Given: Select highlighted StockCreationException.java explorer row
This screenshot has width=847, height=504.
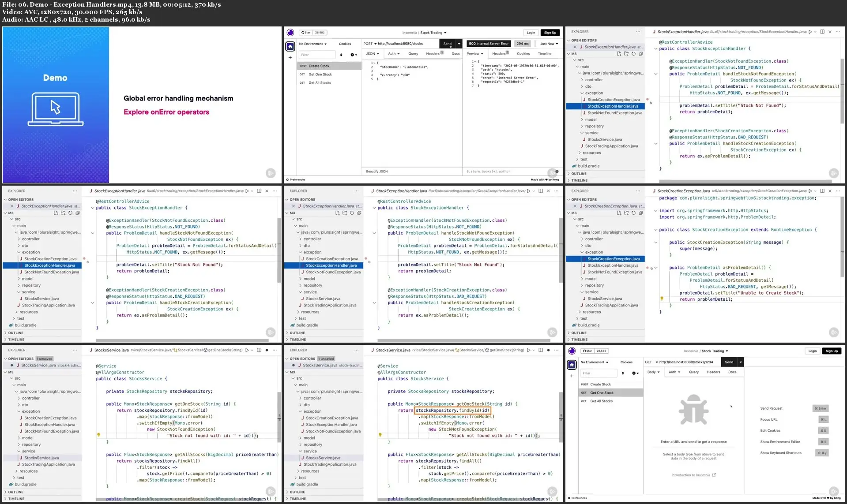Looking at the screenshot, I should pos(605,259).
